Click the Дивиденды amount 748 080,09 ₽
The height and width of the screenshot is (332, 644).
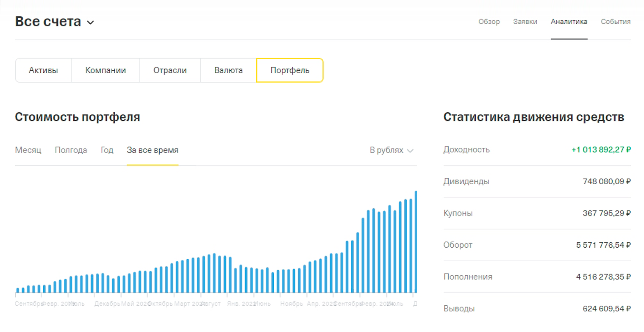[607, 181]
